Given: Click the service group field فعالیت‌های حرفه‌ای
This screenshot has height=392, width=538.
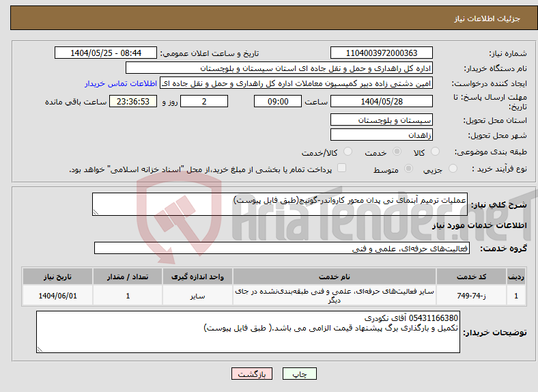Looking at the screenshot, I should pyautogui.click(x=282, y=248).
